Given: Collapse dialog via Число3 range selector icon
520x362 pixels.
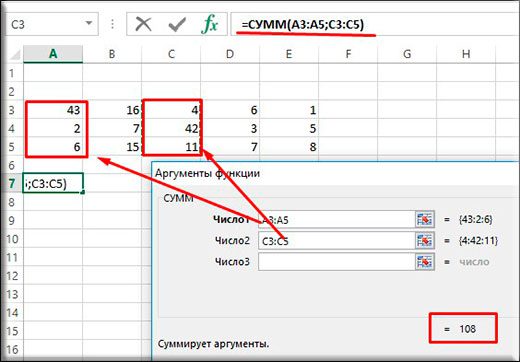Looking at the screenshot, I should click(x=425, y=262).
